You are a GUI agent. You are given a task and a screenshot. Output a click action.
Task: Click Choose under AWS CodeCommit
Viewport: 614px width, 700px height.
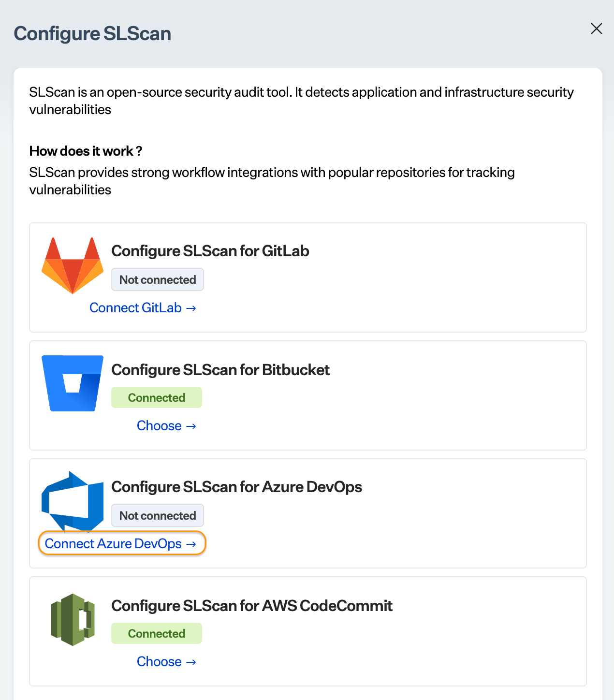click(x=166, y=662)
